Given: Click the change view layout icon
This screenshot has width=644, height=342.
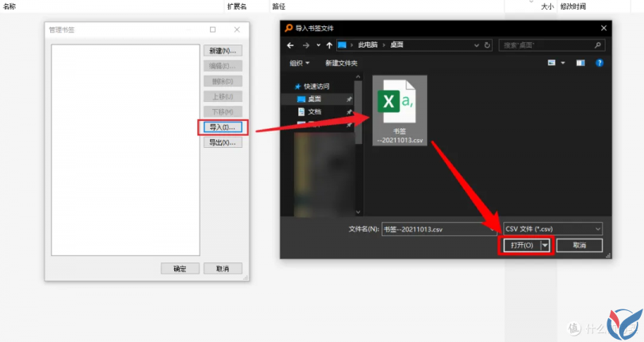Looking at the screenshot, I should pyautogui.click(x=552, y=63).
